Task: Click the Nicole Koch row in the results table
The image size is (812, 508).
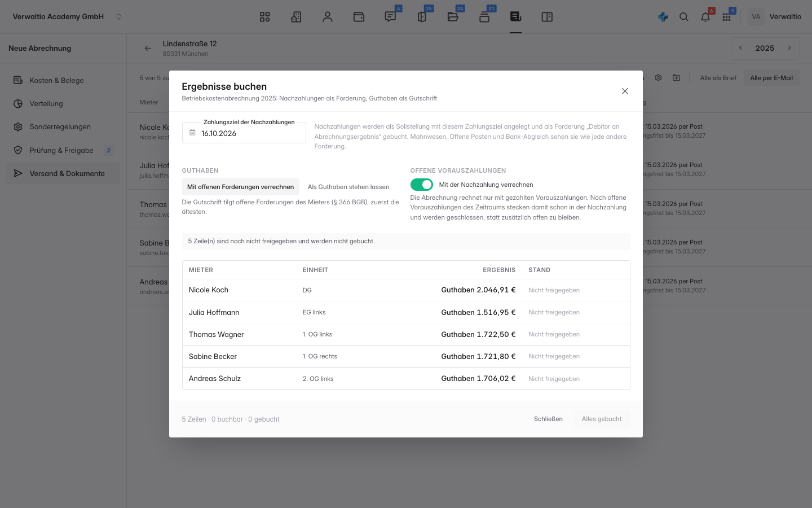Action: pyautogui.click(x=406, y=290)
